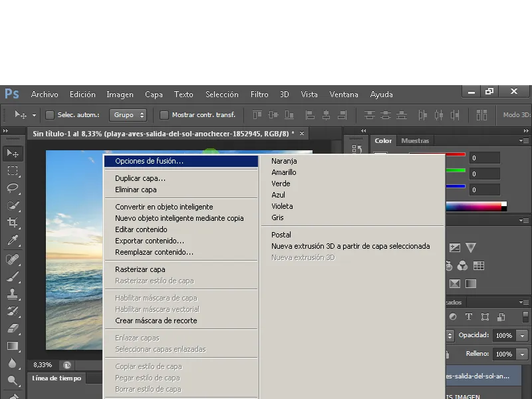
Task: Expand the toolbox with double-arrow
Action: [x=5, y=130]
